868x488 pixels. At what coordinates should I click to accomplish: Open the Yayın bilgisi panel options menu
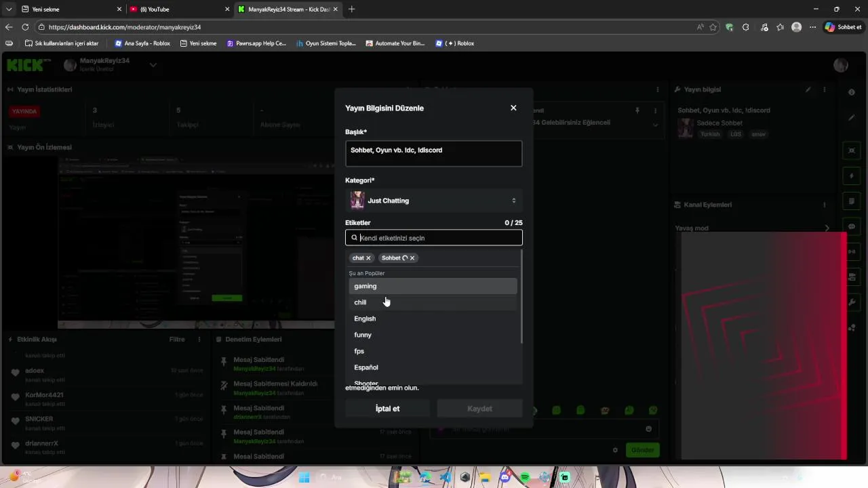click(825, 89)
